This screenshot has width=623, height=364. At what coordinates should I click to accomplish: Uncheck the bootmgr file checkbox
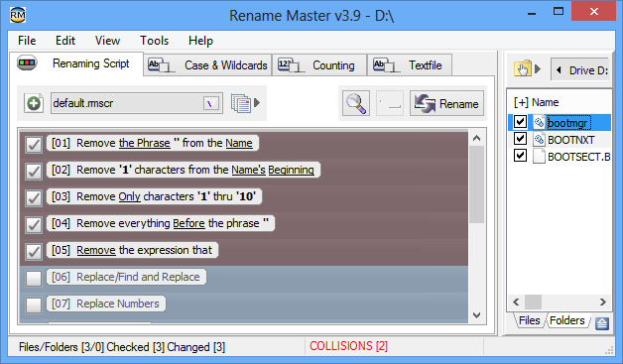(520, 121)
